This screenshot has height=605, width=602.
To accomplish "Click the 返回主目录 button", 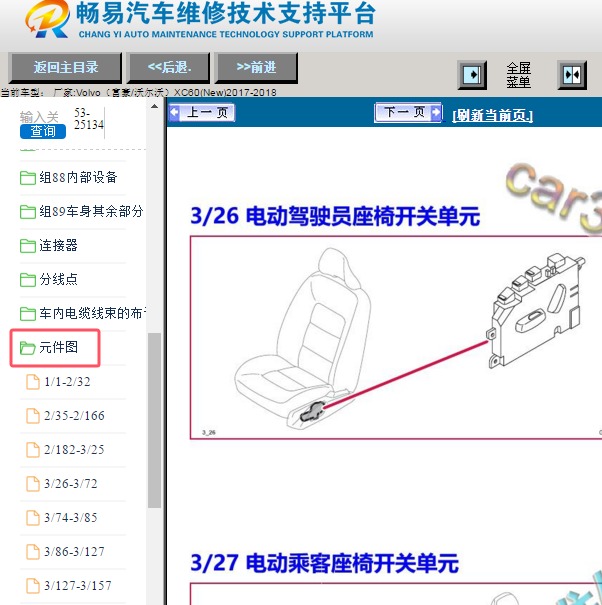I will point(65,68).
